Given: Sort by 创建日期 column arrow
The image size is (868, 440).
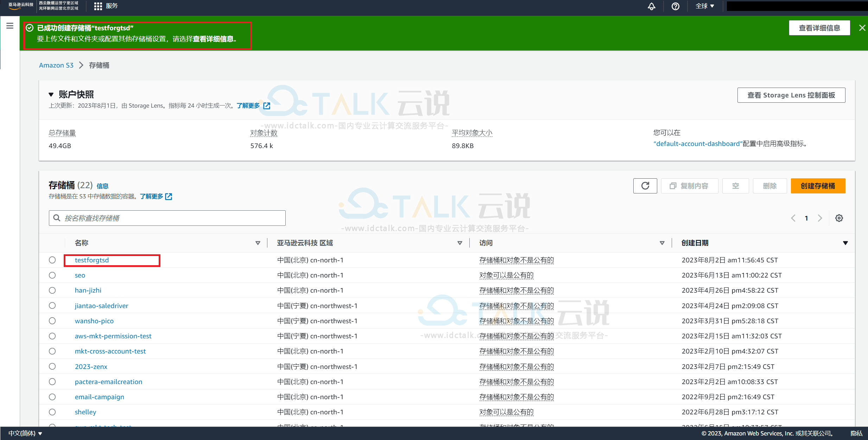Looking at the screenshot, I should [845, 243].
